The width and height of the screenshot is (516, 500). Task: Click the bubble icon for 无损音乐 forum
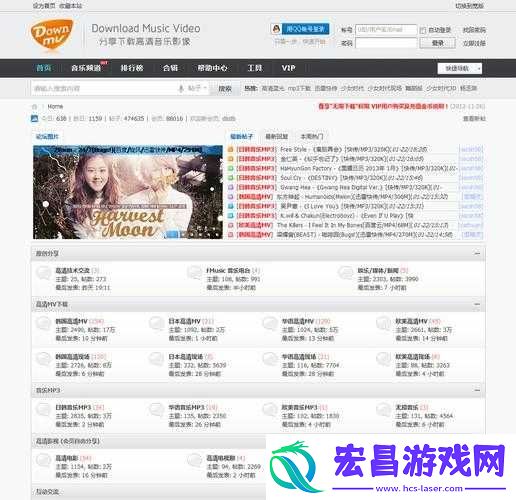point(383,410)
